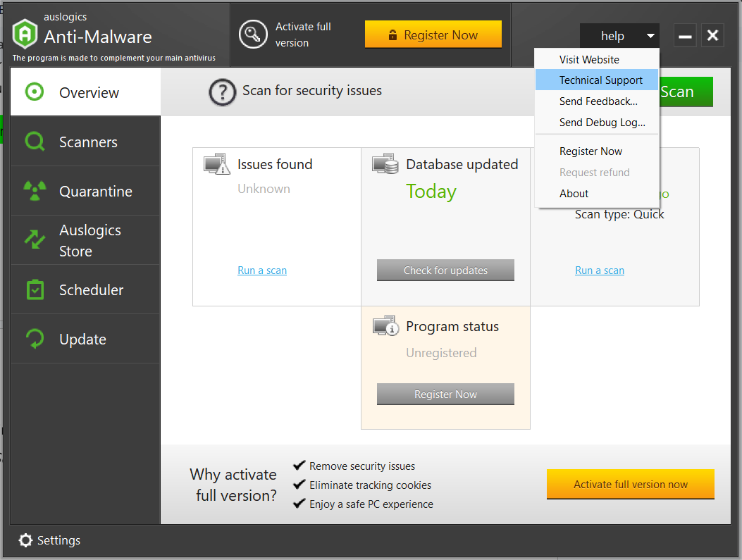742x560 pixels.
Task: Select the Scanners sidebar icon
Action: (x=34, y=141)
